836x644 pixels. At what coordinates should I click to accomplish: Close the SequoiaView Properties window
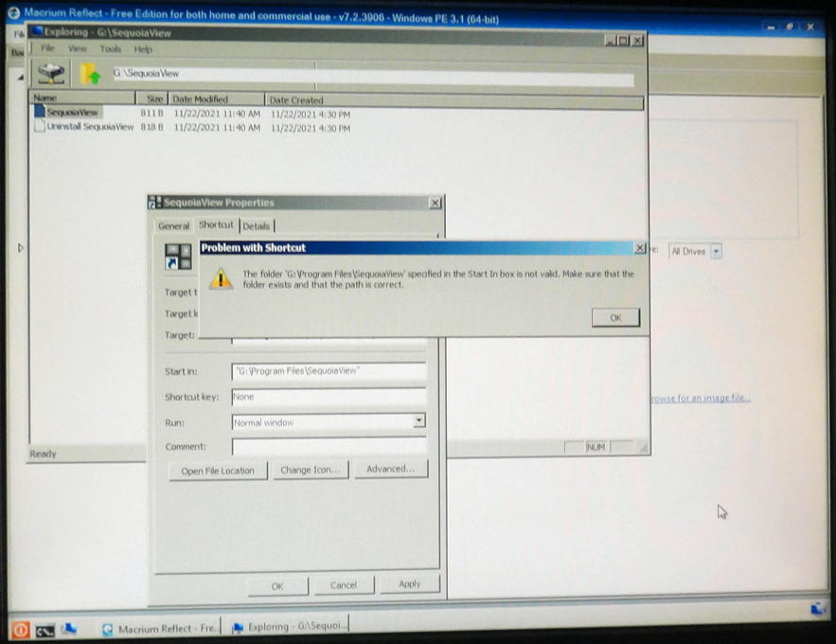point(436,203)
